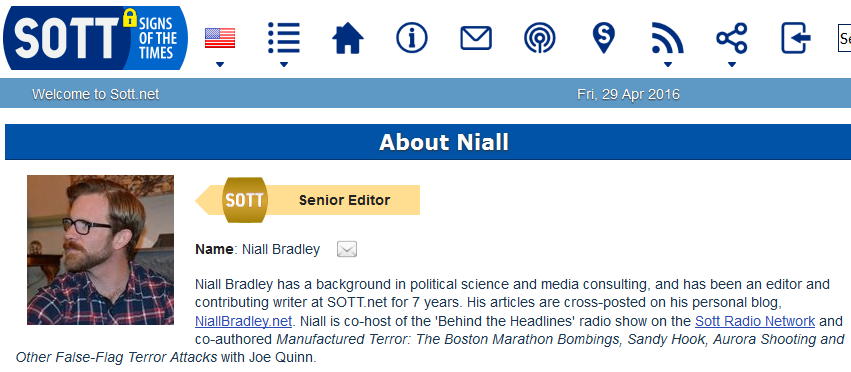Click the gold SOTT badge emblem
Image resolution: width=851 pixels, height=372 pixels.
[245, 200]
